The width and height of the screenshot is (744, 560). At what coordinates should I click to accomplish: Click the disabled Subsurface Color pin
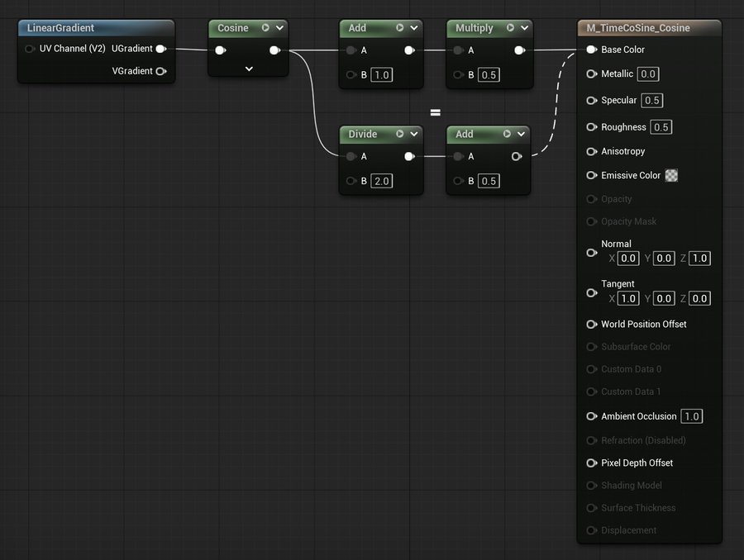pos(591,347)
